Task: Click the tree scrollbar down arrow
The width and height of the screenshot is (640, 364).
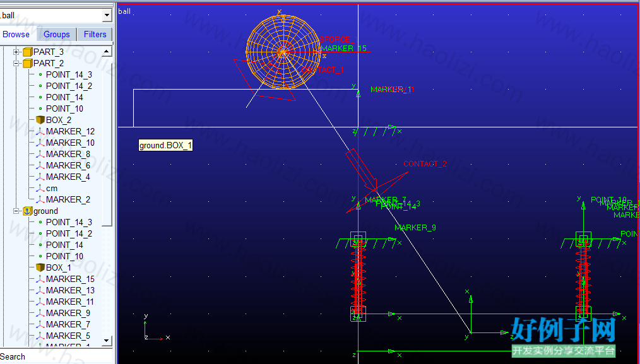Action: pos(107,340)
